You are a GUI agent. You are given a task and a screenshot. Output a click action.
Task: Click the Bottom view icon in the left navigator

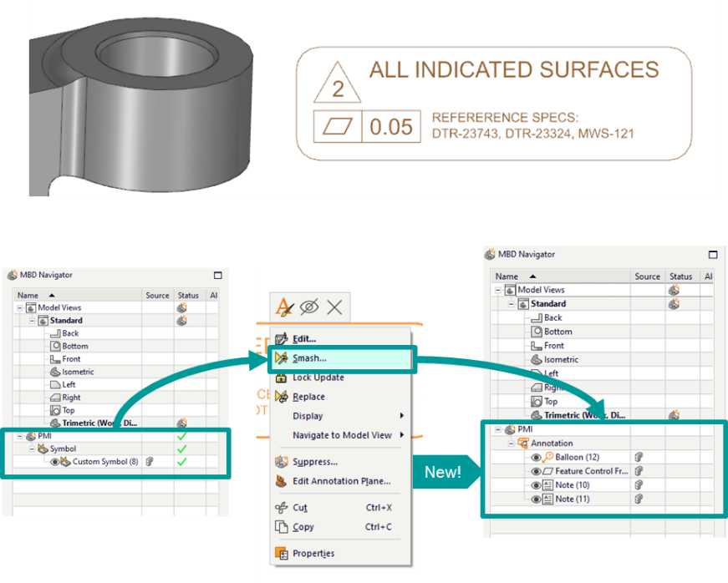point(54,346)
